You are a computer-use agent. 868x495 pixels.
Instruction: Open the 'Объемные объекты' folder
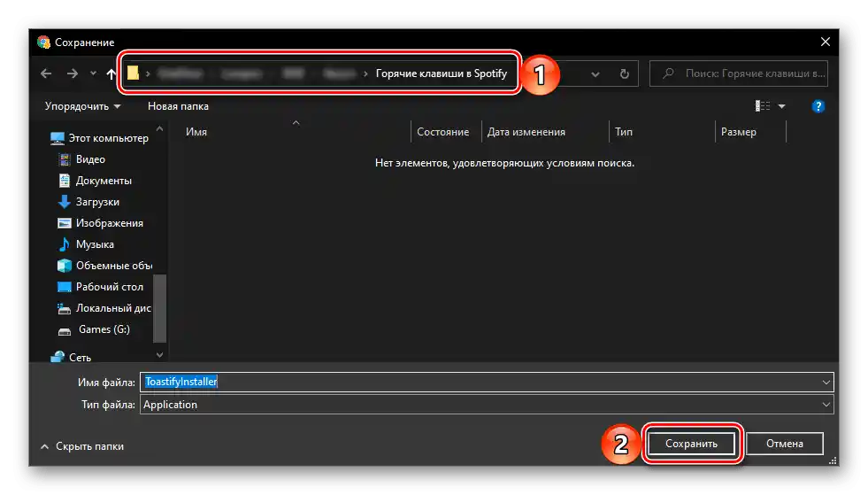pyautogui.click(x=104, y=266)
